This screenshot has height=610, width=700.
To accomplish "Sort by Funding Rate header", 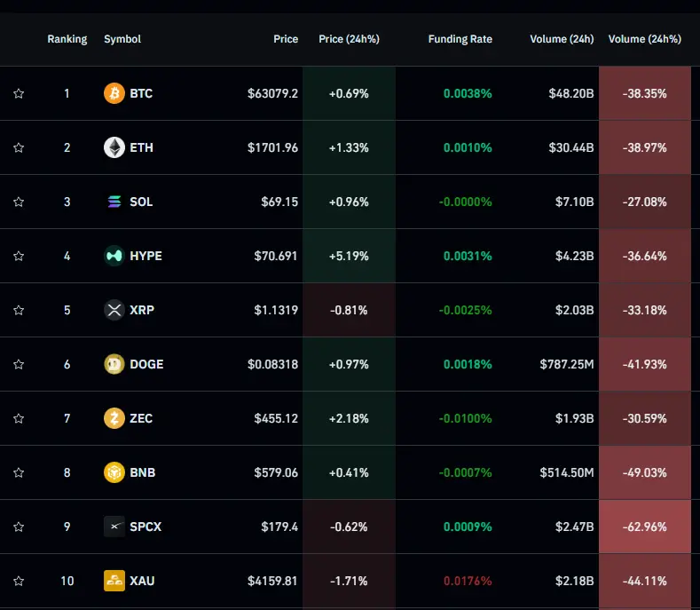I will [460, 39].
